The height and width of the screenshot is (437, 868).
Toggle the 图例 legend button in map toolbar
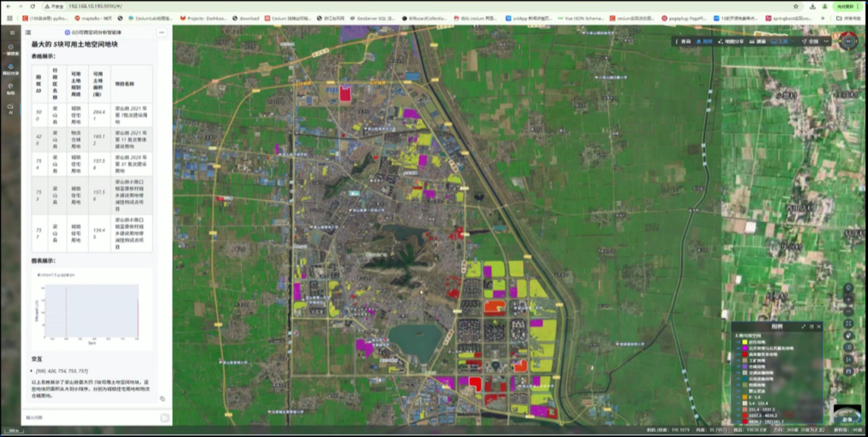pos(705,41)
